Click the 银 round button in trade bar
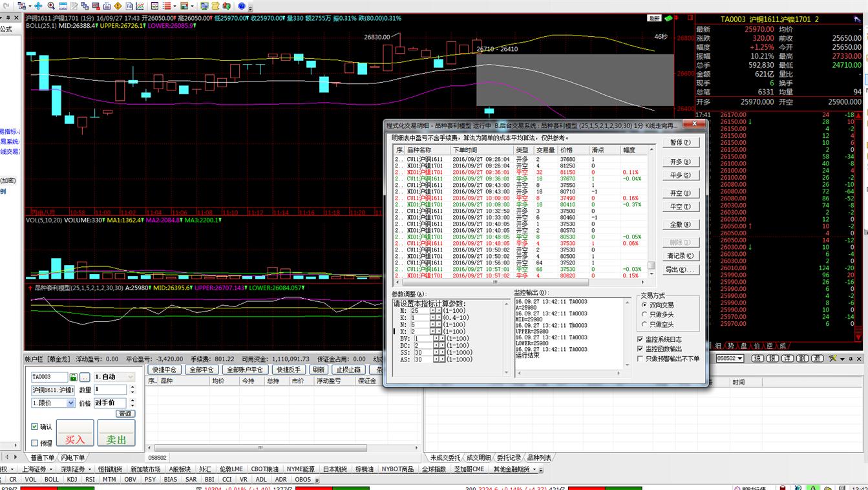The height and width of the screenshot is (490, 868). point(772,358)
